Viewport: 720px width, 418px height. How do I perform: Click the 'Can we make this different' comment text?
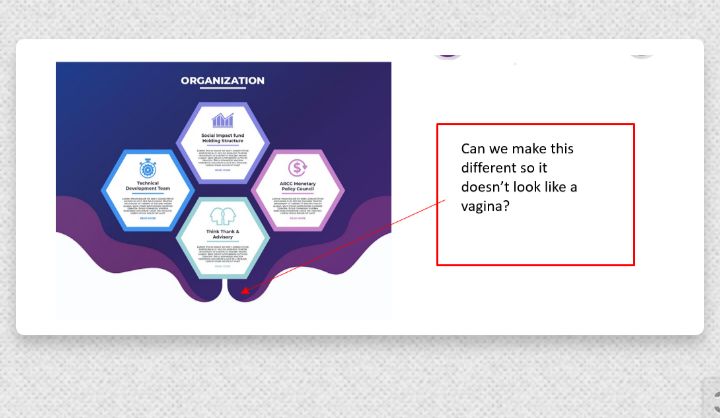(519, 177)
